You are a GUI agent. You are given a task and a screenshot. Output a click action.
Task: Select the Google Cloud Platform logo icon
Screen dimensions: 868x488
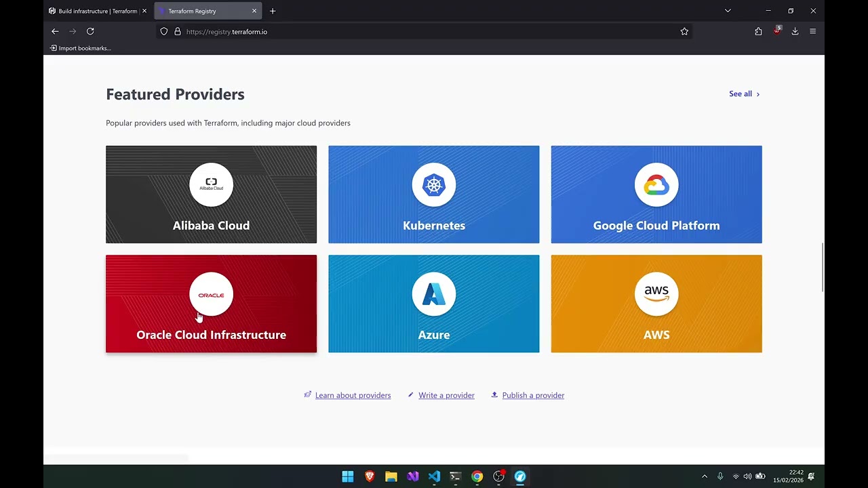coord(656,184)
